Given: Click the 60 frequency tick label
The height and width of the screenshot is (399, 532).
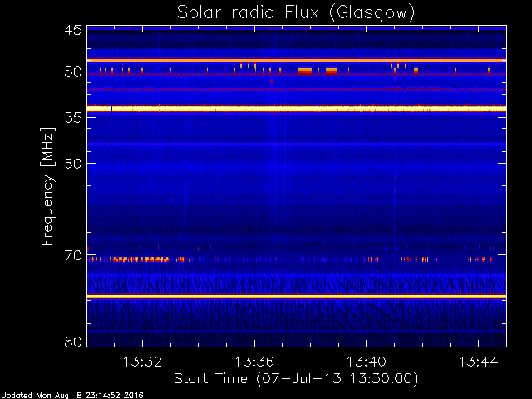Looking at the screenshot, I should coord(73,164).
